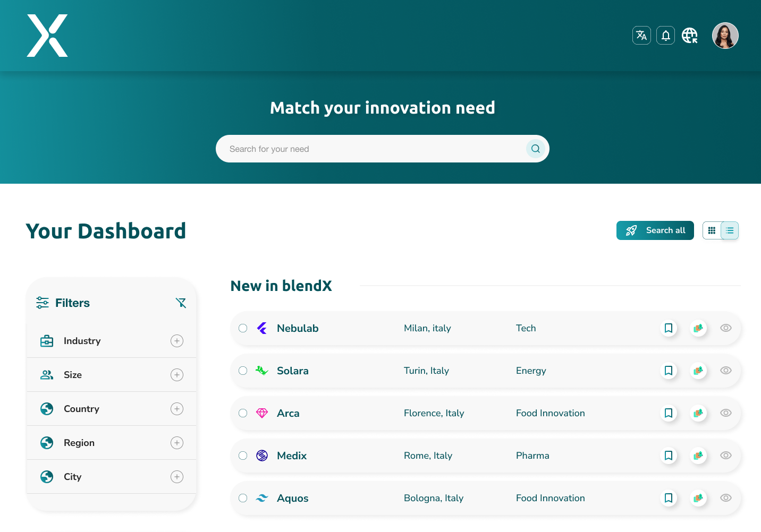The height and width of the screenshot is (532, 761).
Task: Expand the City filter
Action: pos(177,477)
